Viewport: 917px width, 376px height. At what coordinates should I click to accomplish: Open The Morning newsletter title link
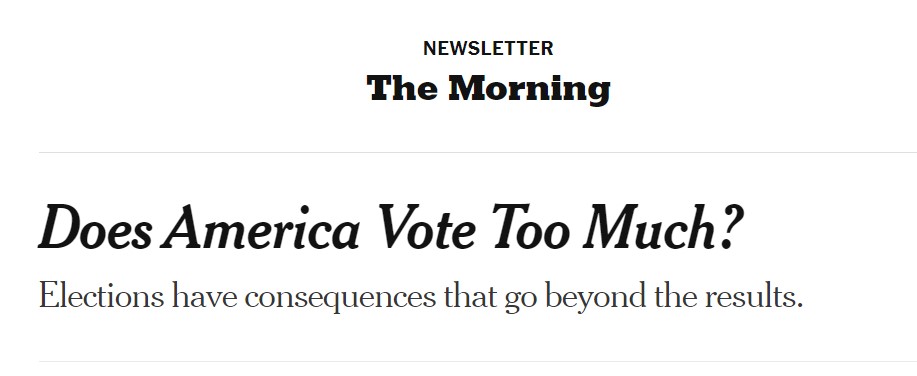[x=488, y=88]
